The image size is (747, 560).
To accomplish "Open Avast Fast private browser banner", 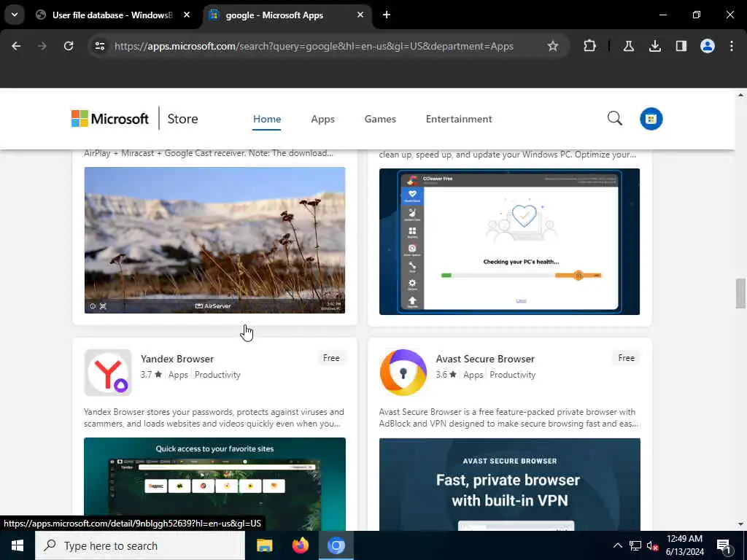I will [510, 484].
